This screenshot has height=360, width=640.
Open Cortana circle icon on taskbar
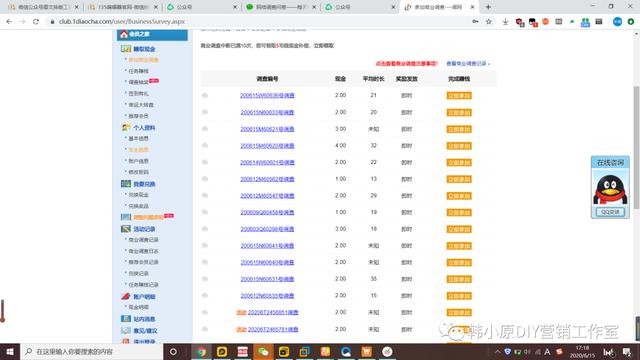coord(173,351)
